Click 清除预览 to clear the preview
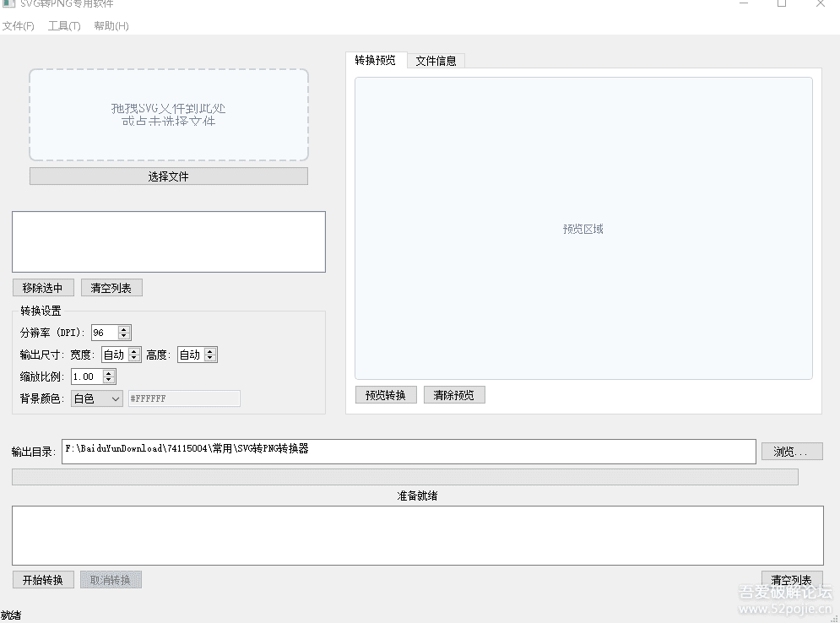This screenshot has height=623, width=840. [x=454, y=394]
